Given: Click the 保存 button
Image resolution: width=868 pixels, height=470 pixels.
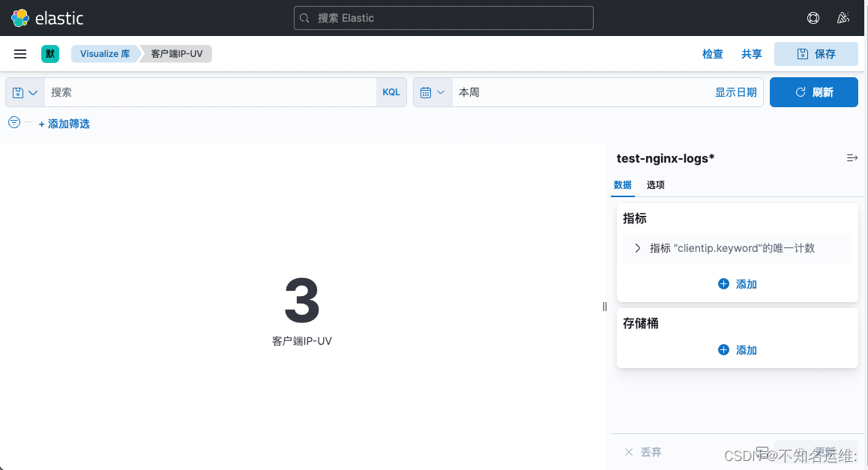Looking at the screenshot, I should click(x=816, y=53).
